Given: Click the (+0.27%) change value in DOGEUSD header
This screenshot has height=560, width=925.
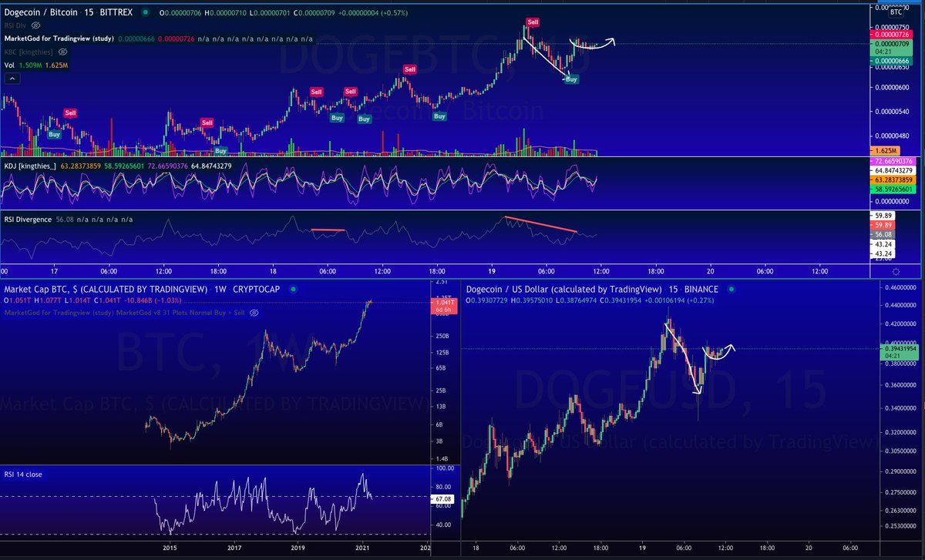Looking at the screenshot, I should click(x=701, y=300).
